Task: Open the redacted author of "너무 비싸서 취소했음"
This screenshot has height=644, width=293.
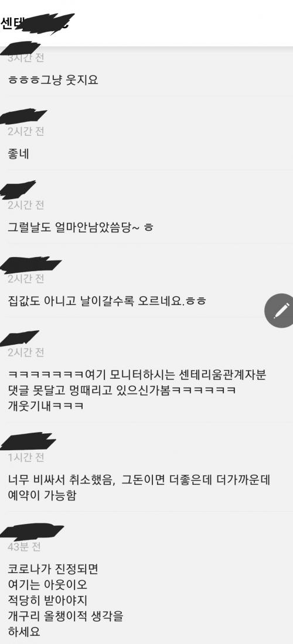Action: pos(28,441)
